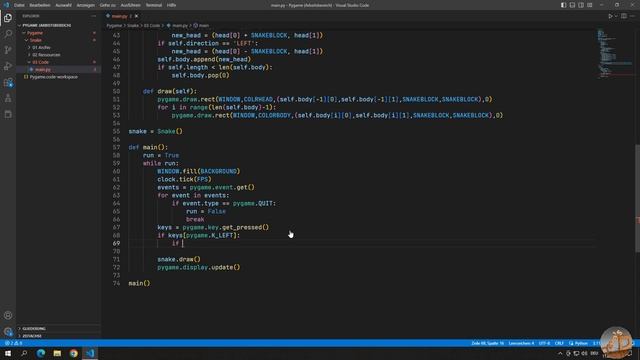Show hidden system tray icons
The height and width of the screenshot is (360, 640).
coord(560,353)
